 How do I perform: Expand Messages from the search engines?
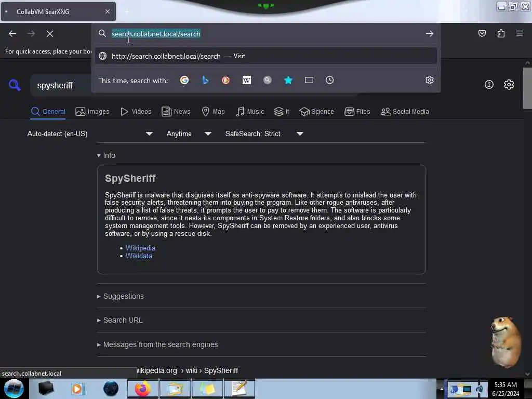click(157, 344)
